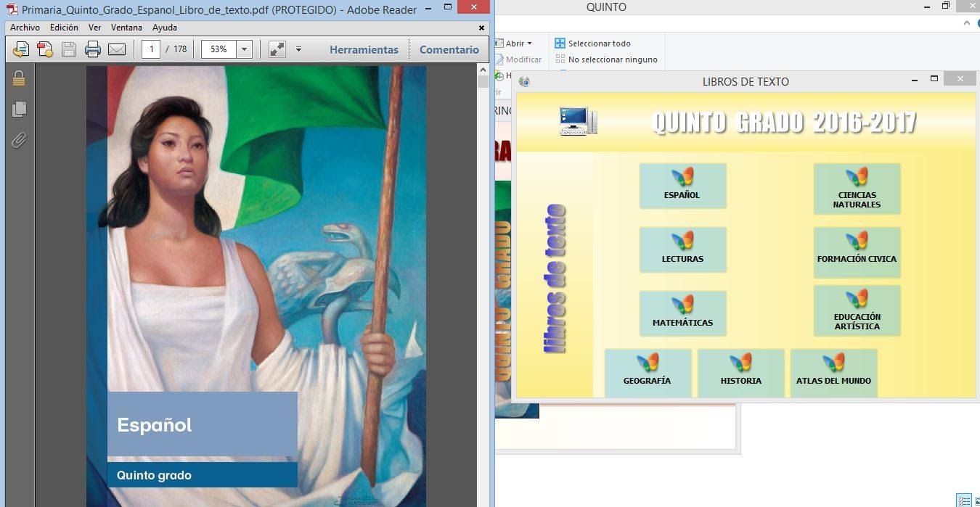Open the CIENCIAS NATURALES book button

coord(857,189)
